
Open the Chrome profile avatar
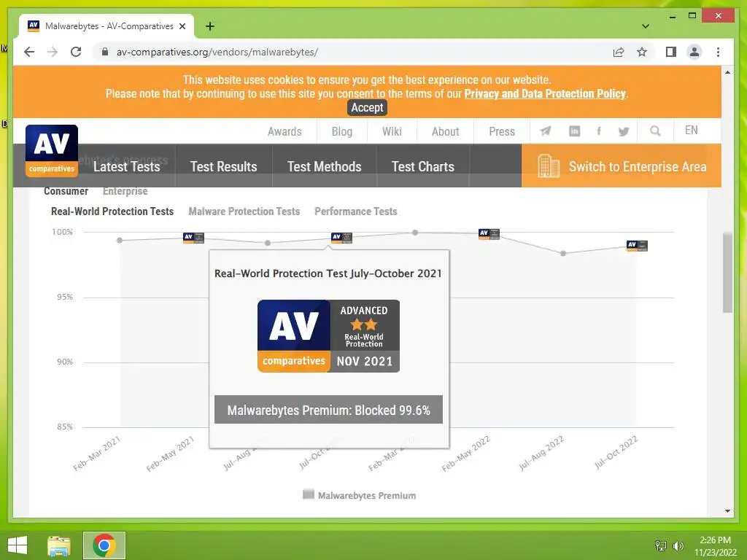tap(694, 52)
